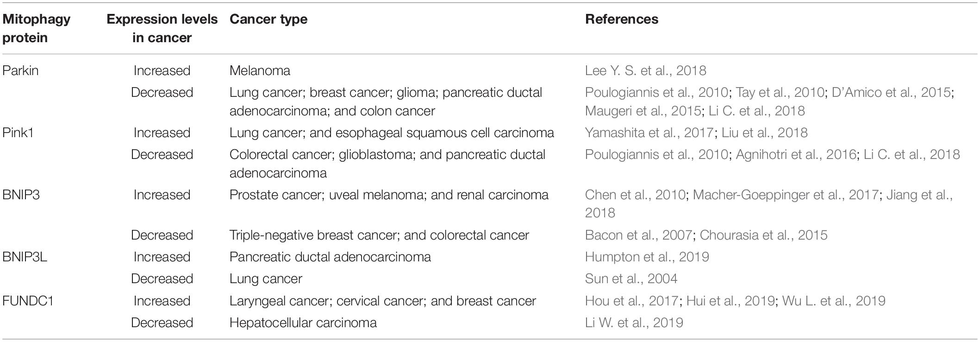Screen dimensions: 980x342
Task: Open the Maugeri et al., 2015 citation
Action: (x=643, y=111)
